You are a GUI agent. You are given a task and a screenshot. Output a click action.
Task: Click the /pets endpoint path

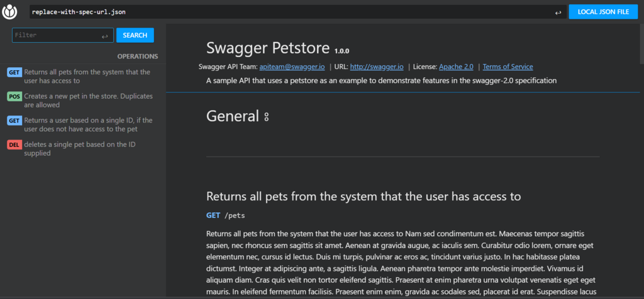coord(234,215)
